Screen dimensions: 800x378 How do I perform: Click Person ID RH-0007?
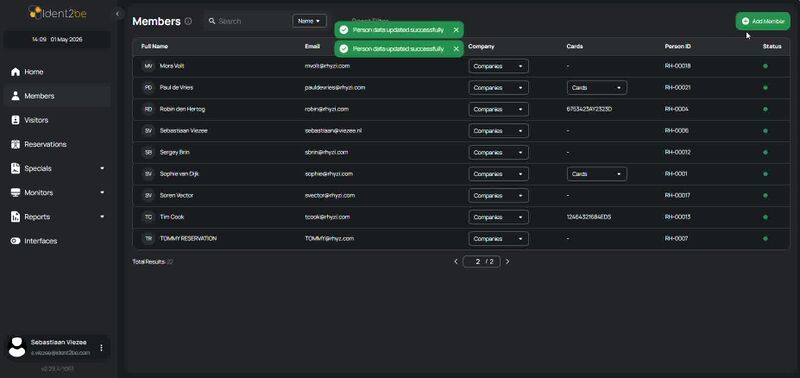[677, 239]
